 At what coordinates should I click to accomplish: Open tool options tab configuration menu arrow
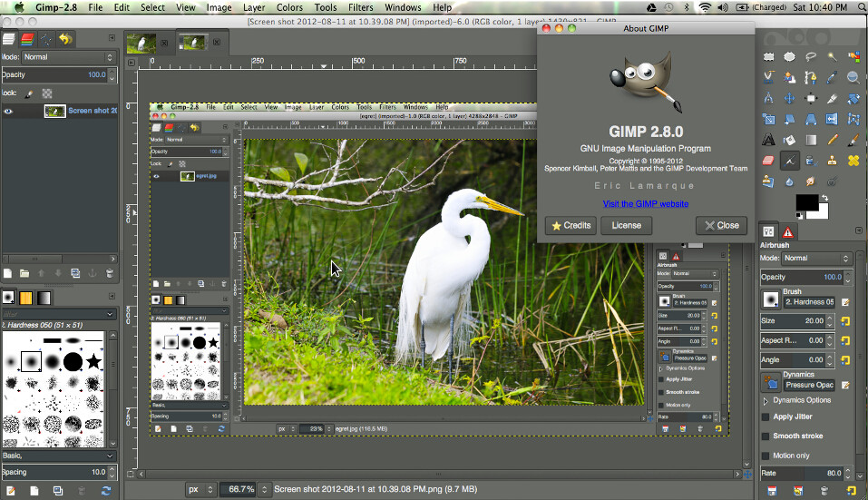tap(859, 230)
